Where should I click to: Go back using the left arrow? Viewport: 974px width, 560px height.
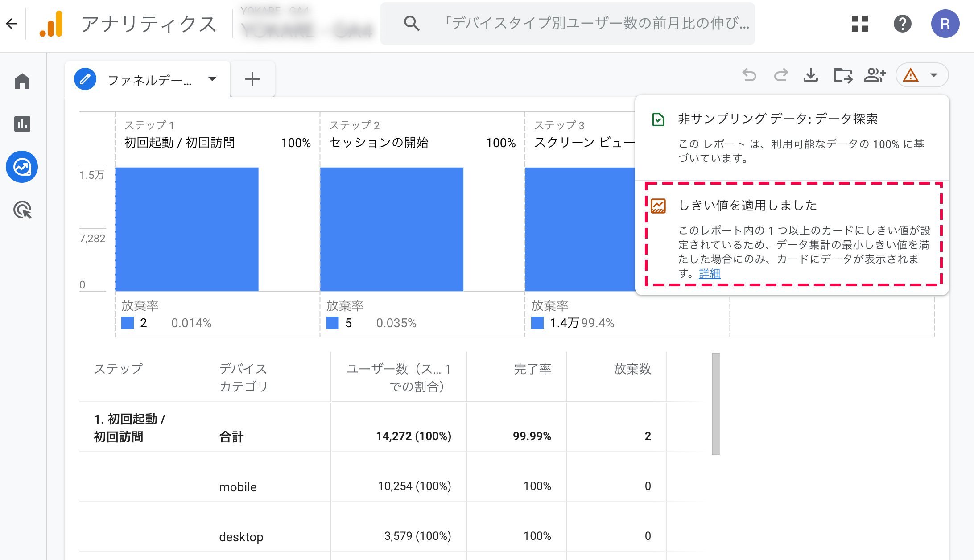point(12,24)
